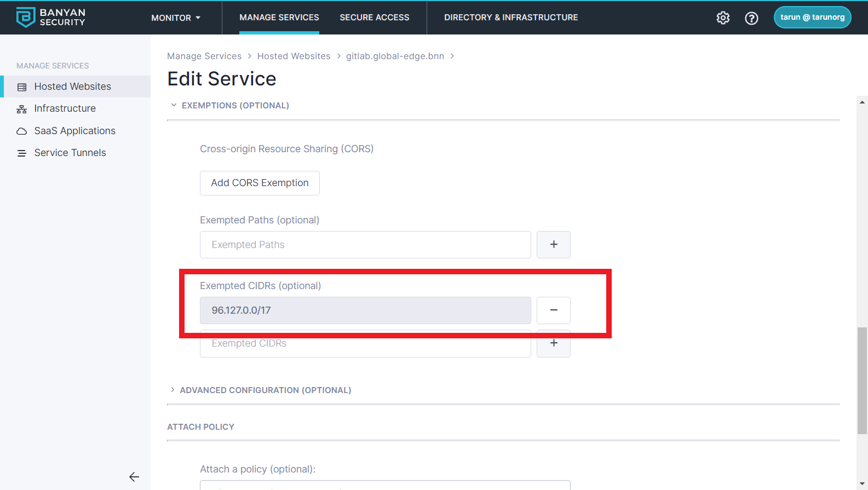The height and width of the screenshot is (490, 868).
Task: Focus the Exempted Paths input field
Action: click(365, 245)
